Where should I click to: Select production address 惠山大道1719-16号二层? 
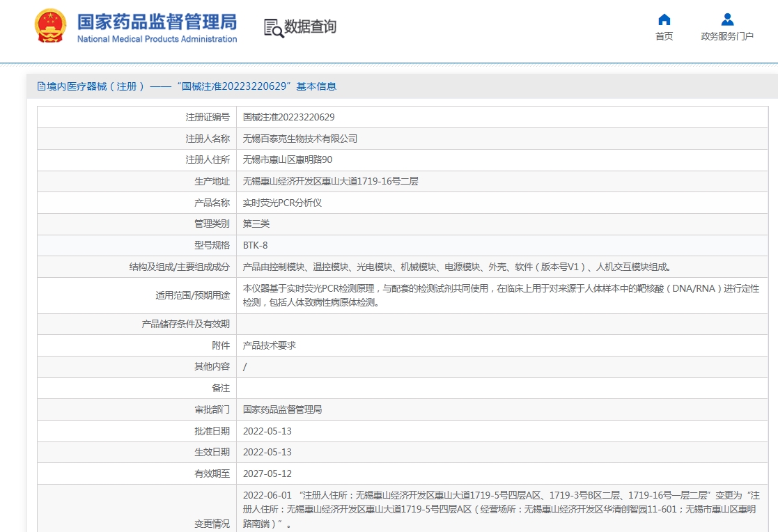point(330,181)
